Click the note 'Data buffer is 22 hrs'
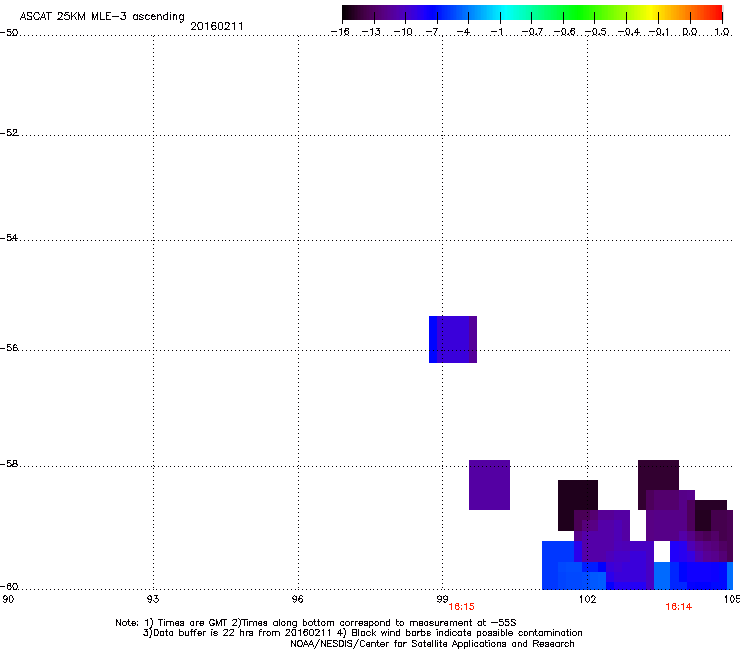Image resolution: width=740 pixels, height=650 pixels. pos(199,633)
